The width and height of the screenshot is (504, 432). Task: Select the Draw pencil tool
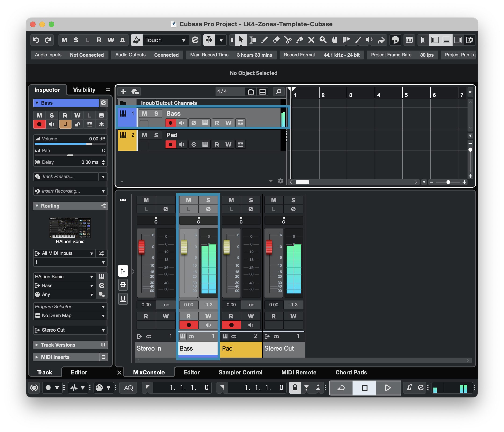click(264, 40)
